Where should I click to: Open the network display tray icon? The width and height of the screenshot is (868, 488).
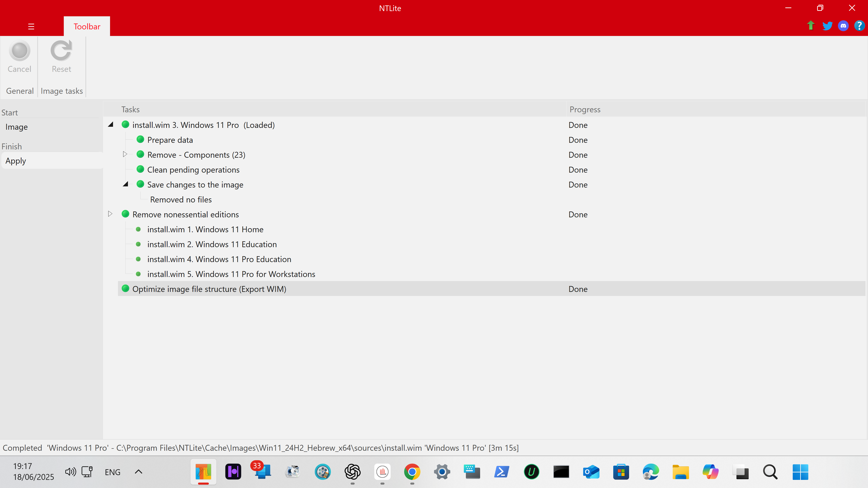[x=87, y=472]
